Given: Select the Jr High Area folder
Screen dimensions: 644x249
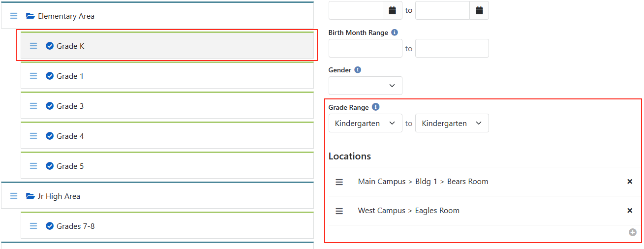Looking at the screenshot, I should point(59,196).
